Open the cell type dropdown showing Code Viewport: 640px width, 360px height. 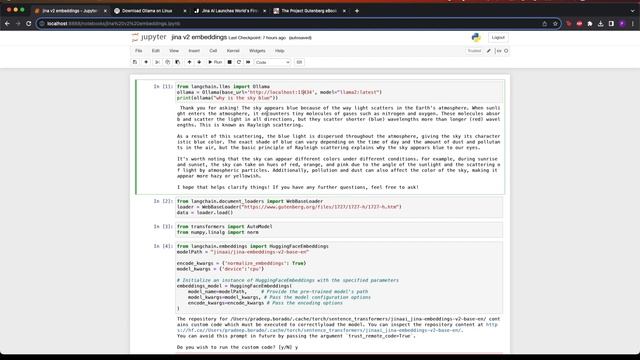pyautogui.click(x=272, y=62)
